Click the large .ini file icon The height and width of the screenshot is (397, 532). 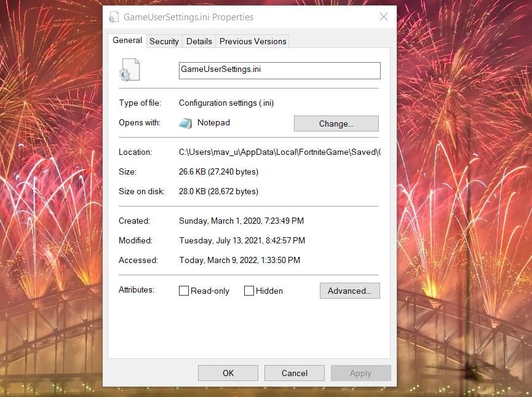coord(129,69)
